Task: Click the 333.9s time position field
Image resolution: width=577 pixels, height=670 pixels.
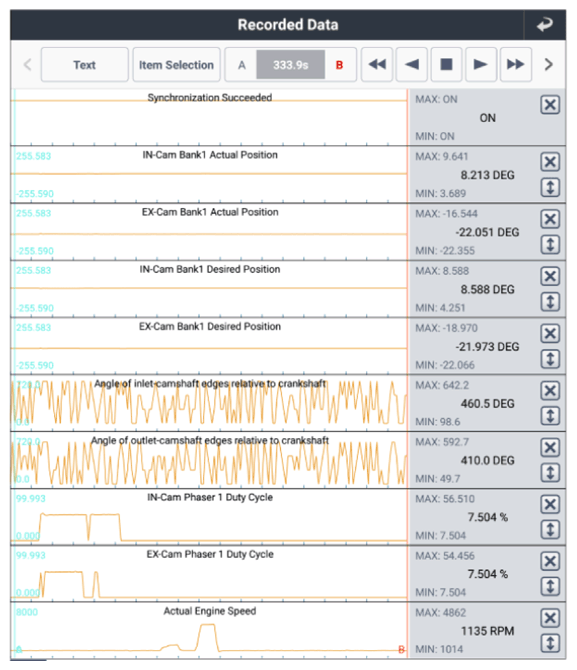Action: (x=291, y=65)
